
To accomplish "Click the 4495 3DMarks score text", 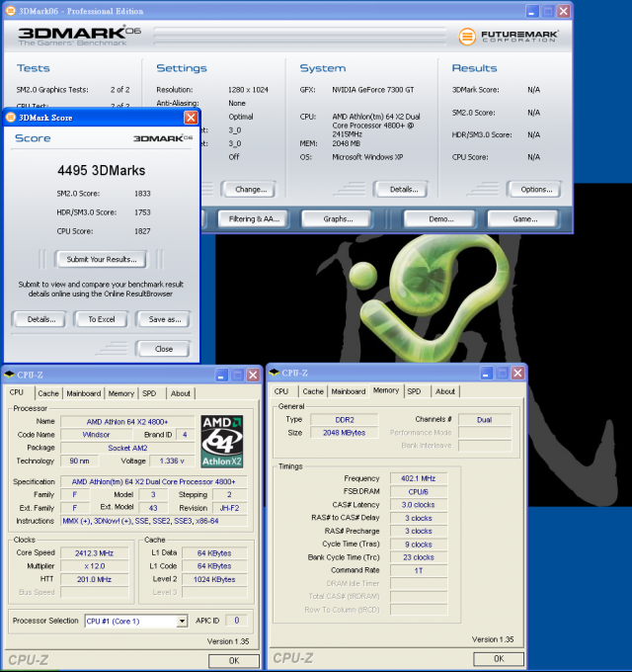I will [102, 171].
